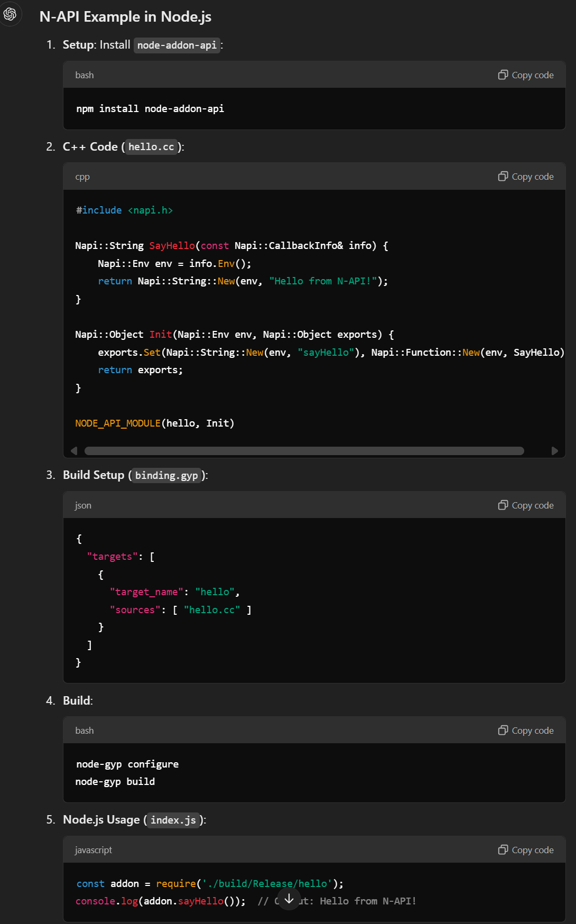
Task: Click the inline code 'hello.cc' in step 2
Action: click(151, 147)
